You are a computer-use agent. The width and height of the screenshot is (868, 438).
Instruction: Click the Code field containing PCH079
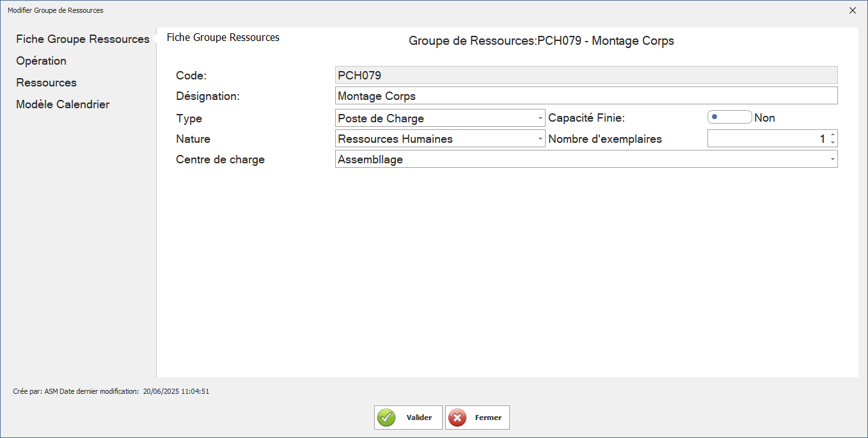coord(586,76)
